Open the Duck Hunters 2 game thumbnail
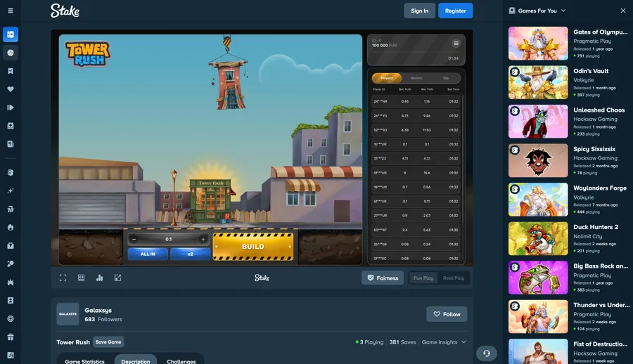633x364 pixels. [538, 238]
